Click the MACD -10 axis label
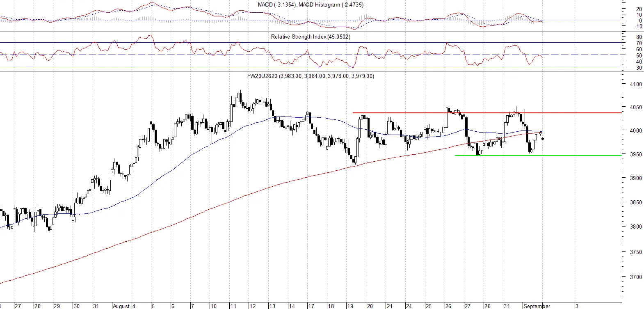The width and height of the screenshot is (644, 309). pos(638,26)
